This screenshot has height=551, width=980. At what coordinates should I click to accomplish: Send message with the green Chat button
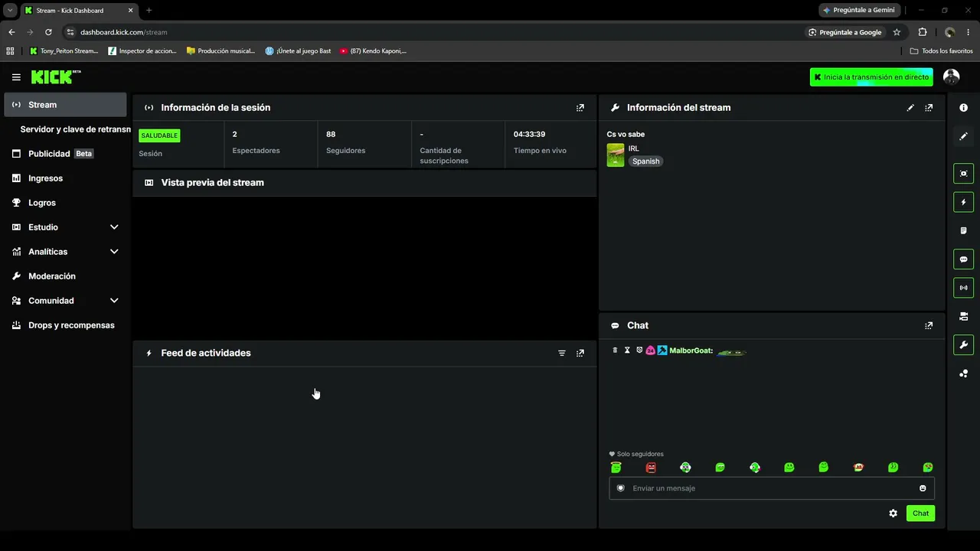(920, 514)
